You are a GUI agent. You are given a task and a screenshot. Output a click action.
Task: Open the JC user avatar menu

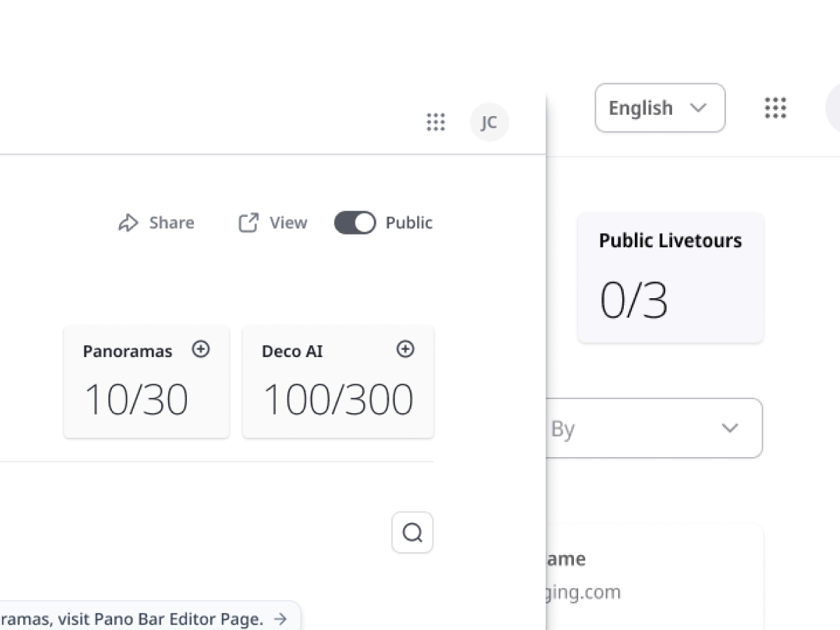click(x=489, y=122)
